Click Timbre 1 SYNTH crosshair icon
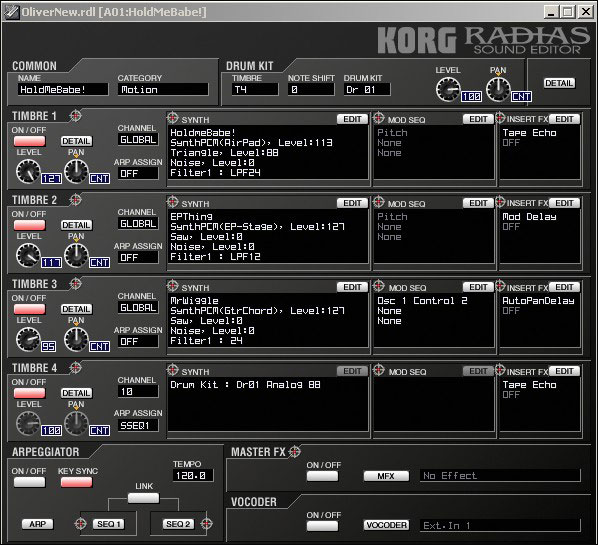 click(x=173, y=118)
